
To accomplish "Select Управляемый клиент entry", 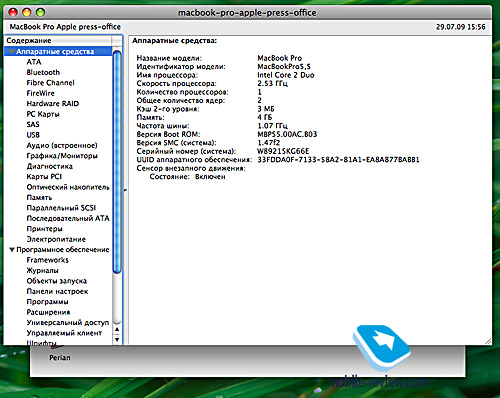I will click(x=64, y=333).
